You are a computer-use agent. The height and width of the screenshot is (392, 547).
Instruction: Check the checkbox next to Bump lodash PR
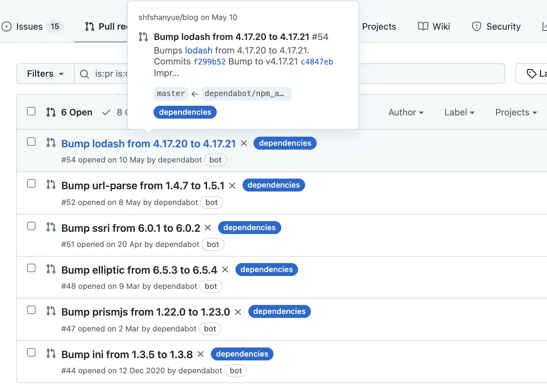pos(31,142)
